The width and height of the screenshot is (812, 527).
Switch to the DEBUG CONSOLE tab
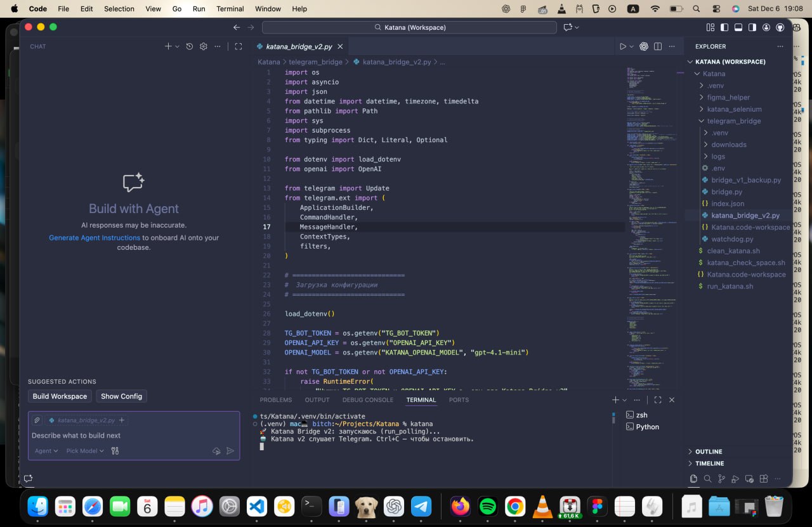click(x=368, y=400)
